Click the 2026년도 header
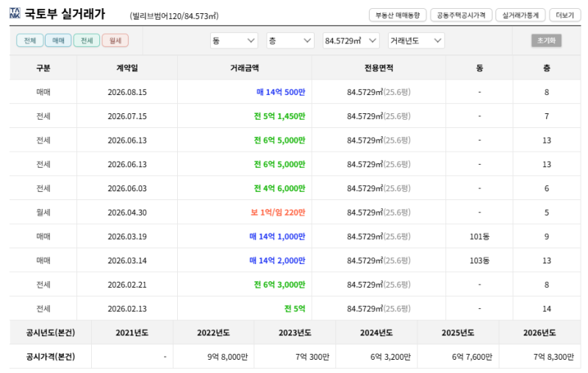The width and height of the screenshot is (588, 373). (539, 333)
